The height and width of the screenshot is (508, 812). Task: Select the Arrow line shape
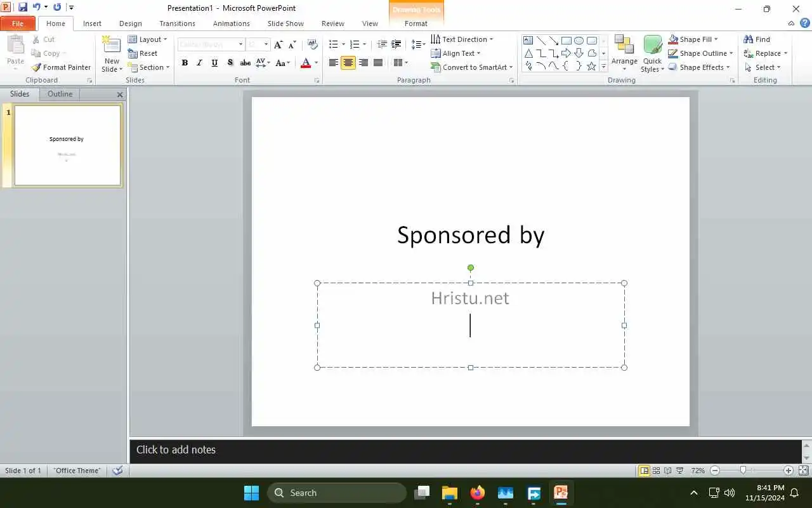coord(554,40)
